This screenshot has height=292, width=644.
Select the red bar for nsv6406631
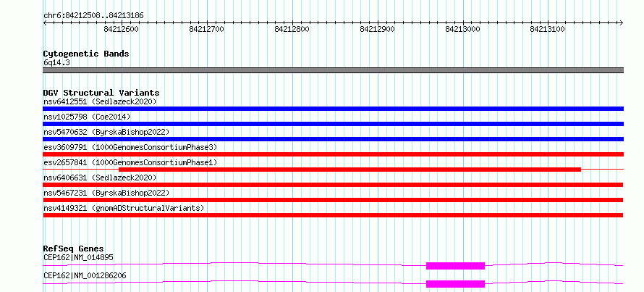(333, 185)
